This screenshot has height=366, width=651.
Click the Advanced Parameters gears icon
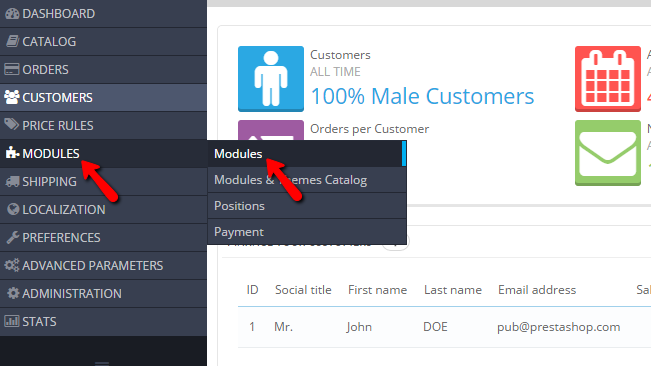[x=12, y=265]
